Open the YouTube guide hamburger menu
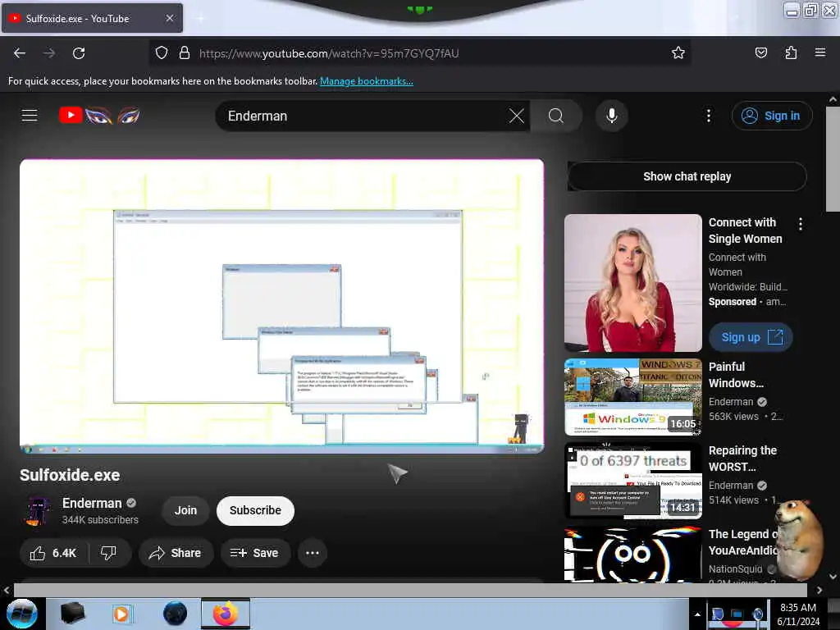The image size is (840, 630). [x=30, y=115]
